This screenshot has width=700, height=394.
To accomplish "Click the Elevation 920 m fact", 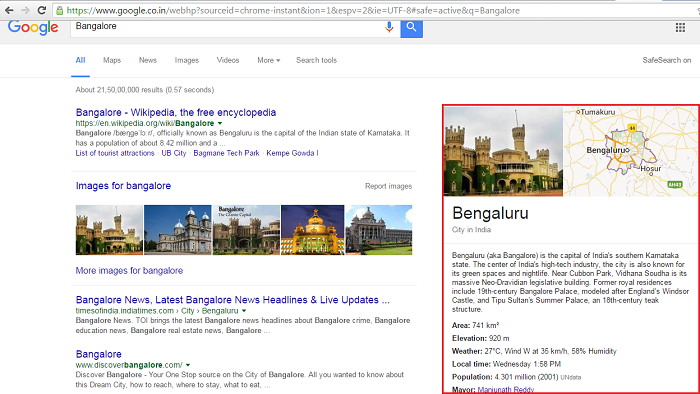I will coord(480,338).
